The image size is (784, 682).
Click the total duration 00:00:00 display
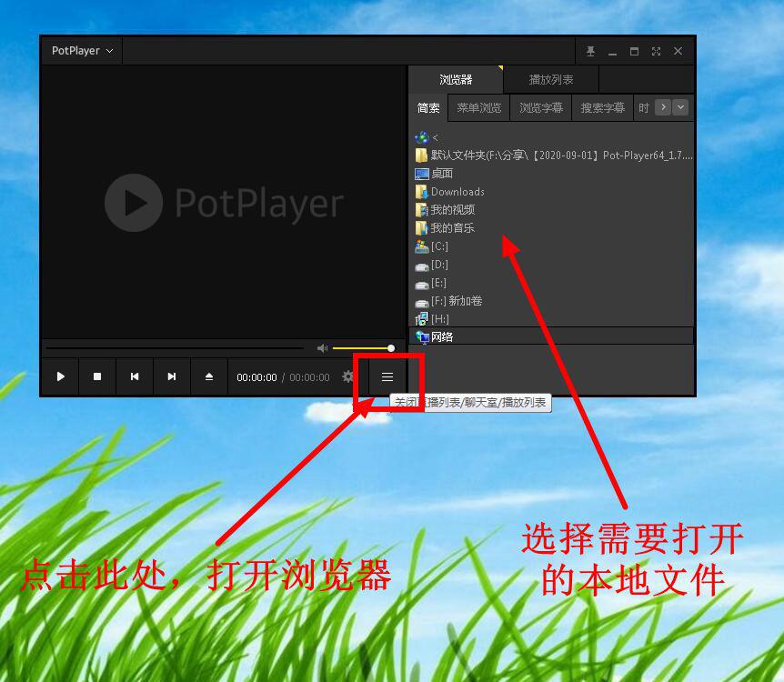[309, 377]
